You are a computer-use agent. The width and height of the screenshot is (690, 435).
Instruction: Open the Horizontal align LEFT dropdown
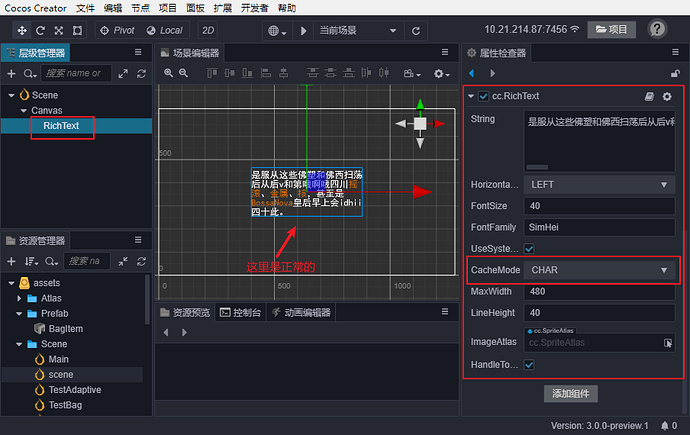[599, 185]
